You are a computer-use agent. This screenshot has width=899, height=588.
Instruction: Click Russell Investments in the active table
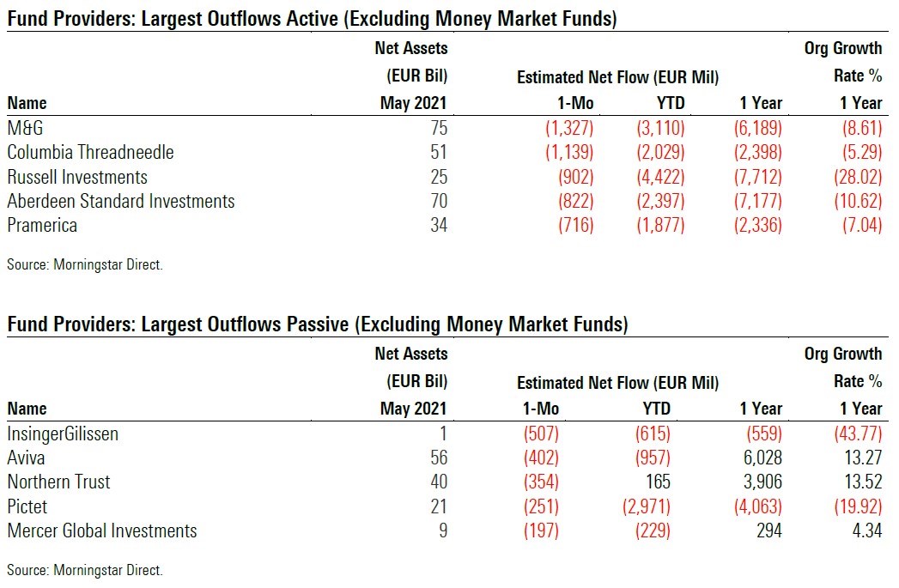pyautogui.click(x=77, y=178)
